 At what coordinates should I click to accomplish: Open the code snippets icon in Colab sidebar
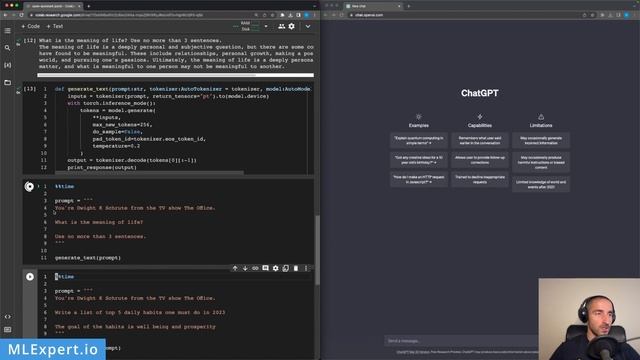click(x=7, y=317)
